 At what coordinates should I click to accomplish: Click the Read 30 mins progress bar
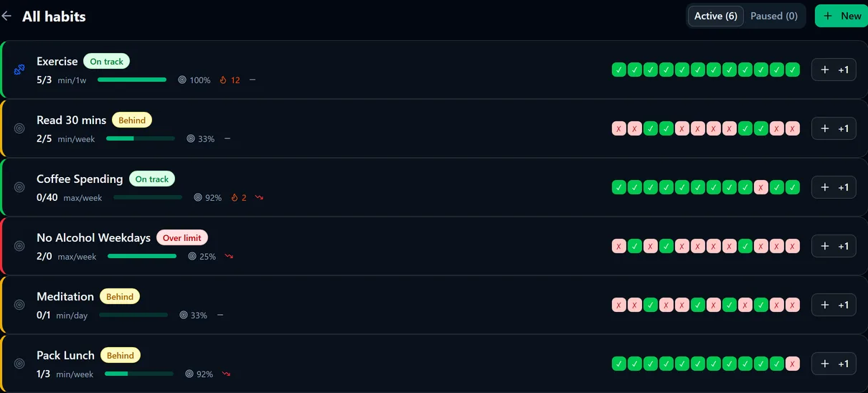(x=141, y=139)
